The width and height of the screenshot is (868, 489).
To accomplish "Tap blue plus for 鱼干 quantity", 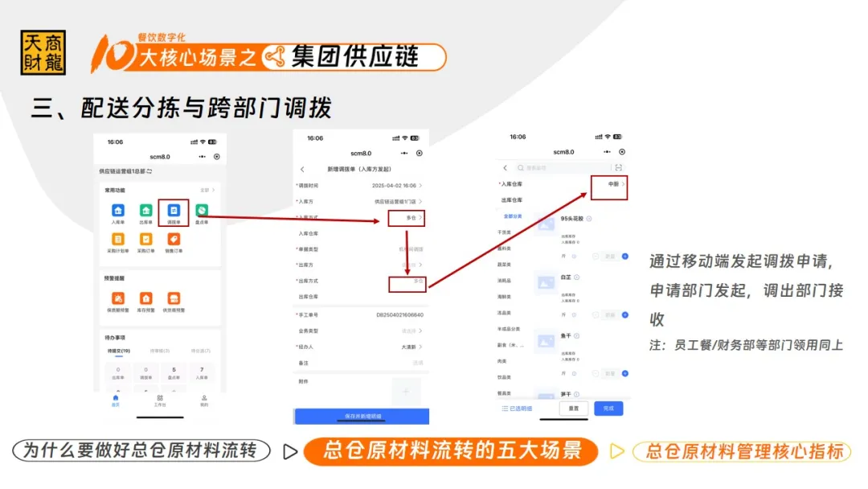I will coord(625,374).
